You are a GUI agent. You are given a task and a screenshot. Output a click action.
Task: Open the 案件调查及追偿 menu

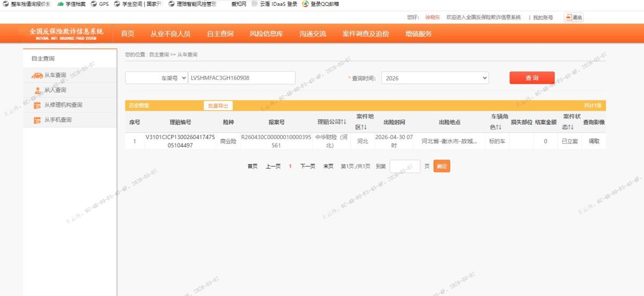click(365, 33)
